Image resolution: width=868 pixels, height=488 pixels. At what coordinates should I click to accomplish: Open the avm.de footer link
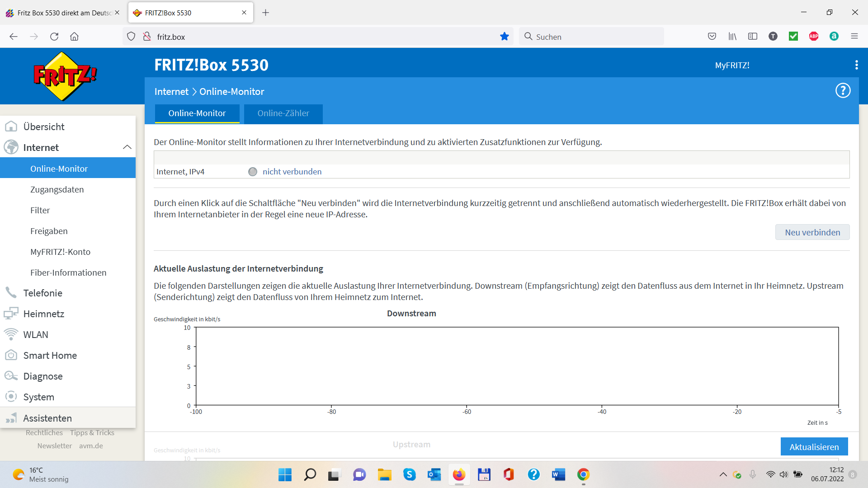click(x=91, y=446)
